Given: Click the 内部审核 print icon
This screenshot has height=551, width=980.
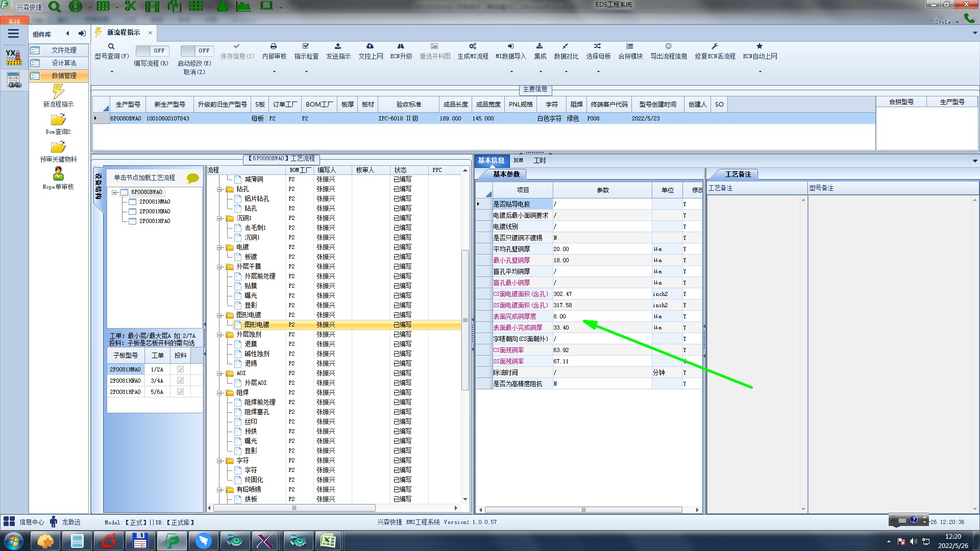Looking at the screenshot, I should click(274, 46).
